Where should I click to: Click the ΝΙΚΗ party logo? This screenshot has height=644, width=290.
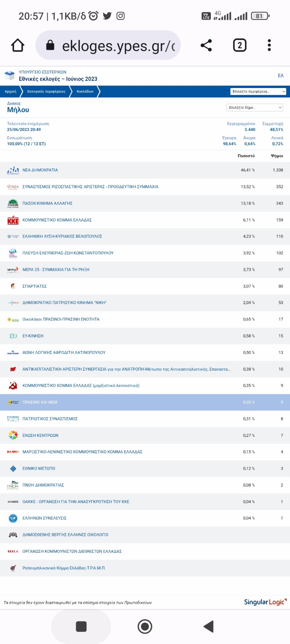pyautogui.click(x=13, y=303)
